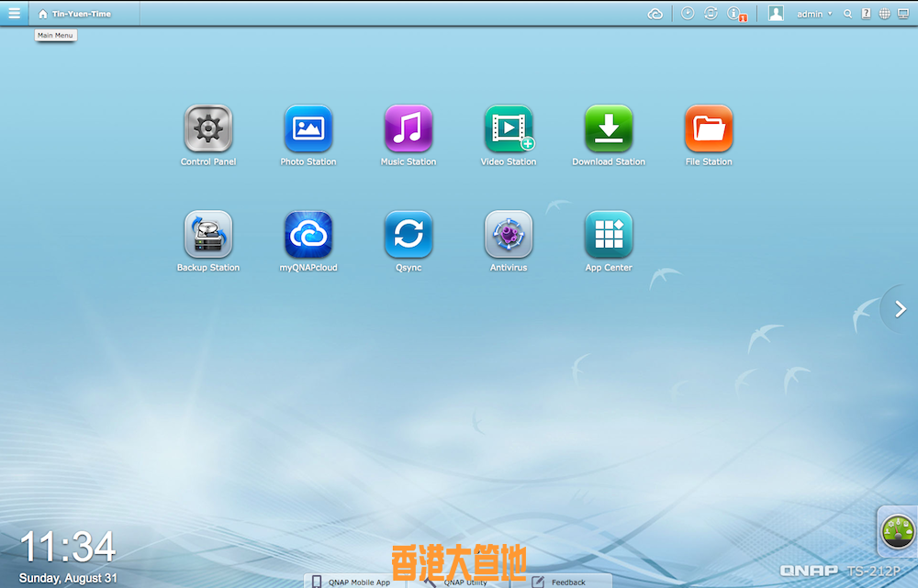Open the Antivirus app
This screenshot has width=918, height=588.
point(509,241)
